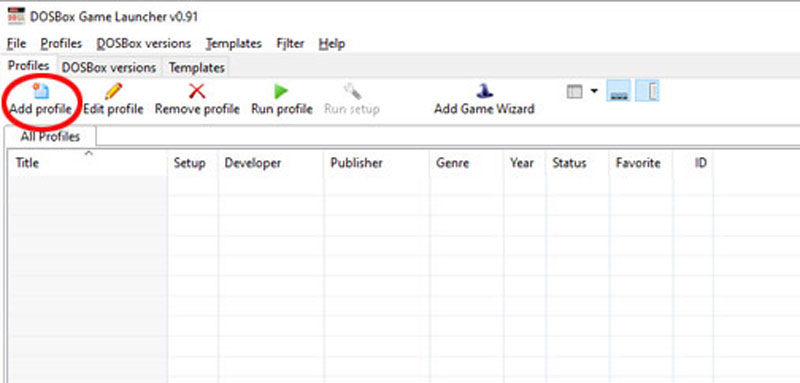The height and width of the screenshot is (383, 800).
Task: Sort by the Status column header
Action: [x=578, y=163]
